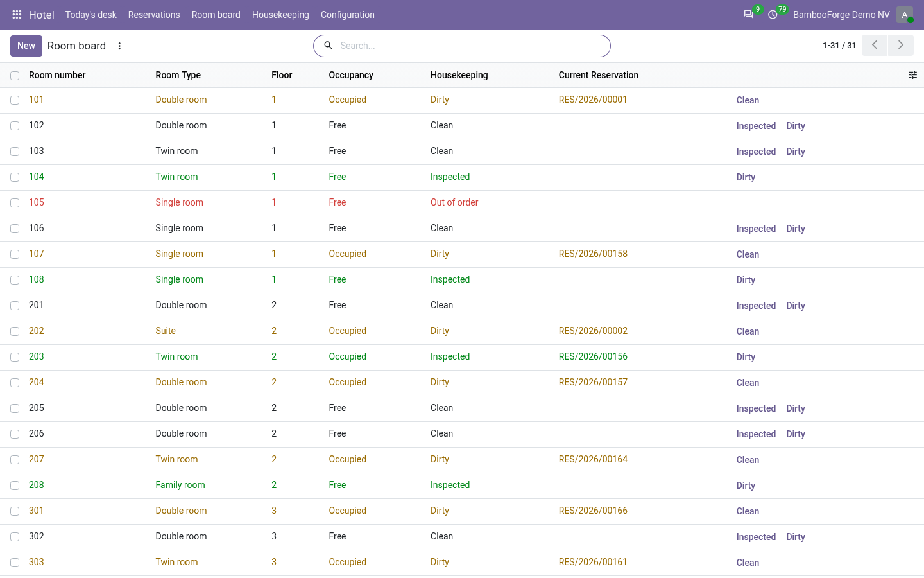Open the BambooForge Demo NV company switcher
Screen dimensions: 924x578
click(x=841, y=15)
